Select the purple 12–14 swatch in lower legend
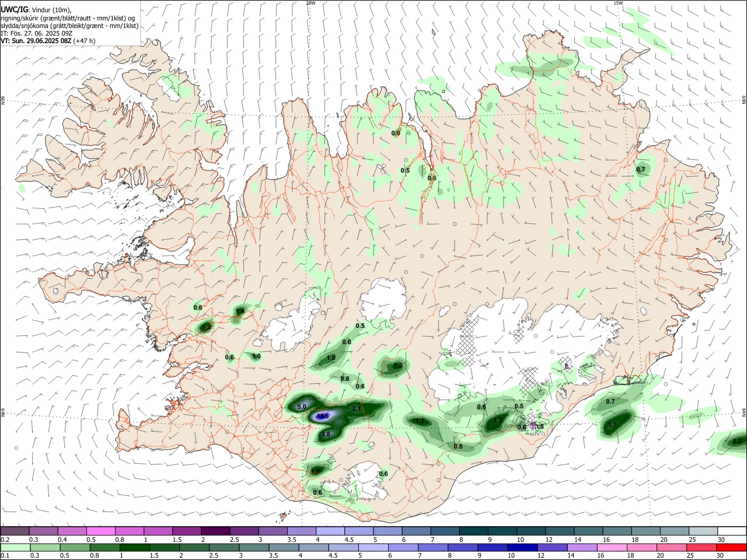 [x=552, y=547]
